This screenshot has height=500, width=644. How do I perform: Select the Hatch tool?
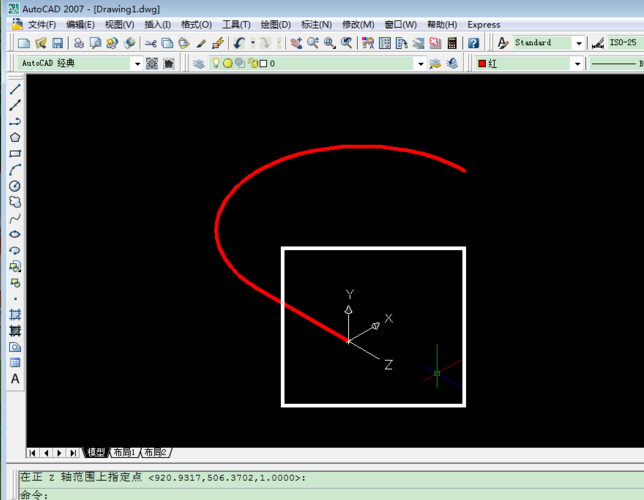point(15,315)
